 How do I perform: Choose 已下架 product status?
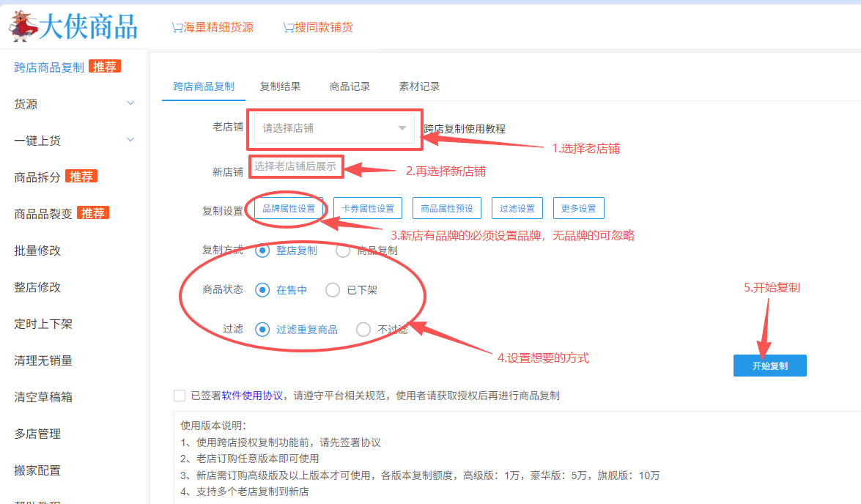pos(333,290)
